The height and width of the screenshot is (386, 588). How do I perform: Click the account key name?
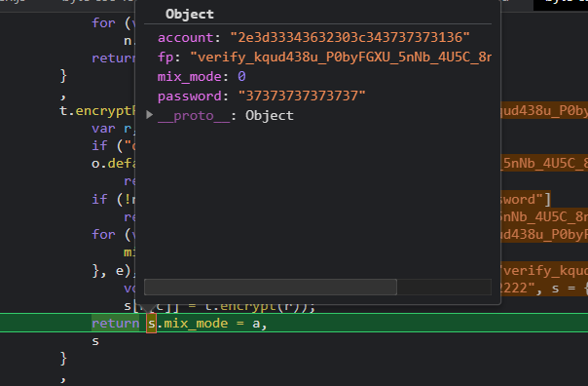tap(185, 38)
